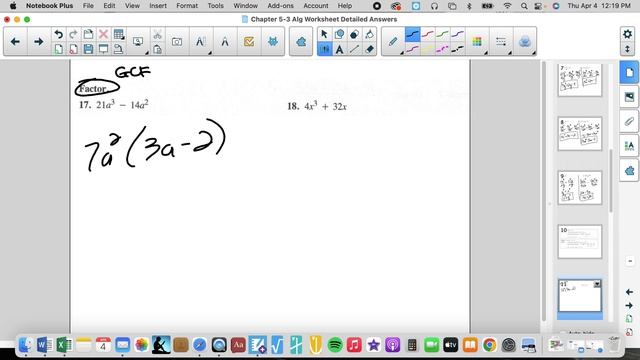Open the View menu

[132, 6]
